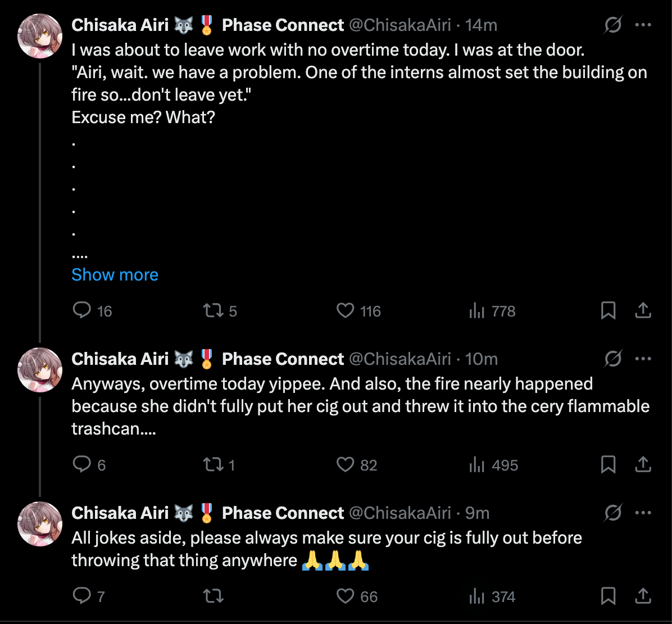
Task: Open more options menu on third tweet
Action: pyautogui.click(x=643, y=513)
